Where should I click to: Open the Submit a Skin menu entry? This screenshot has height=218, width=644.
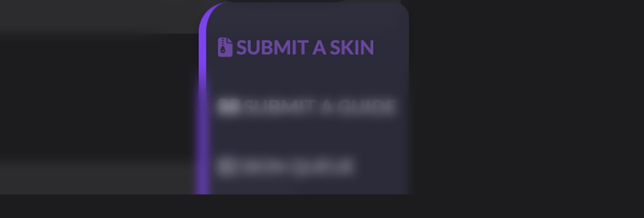click(296, 47)
